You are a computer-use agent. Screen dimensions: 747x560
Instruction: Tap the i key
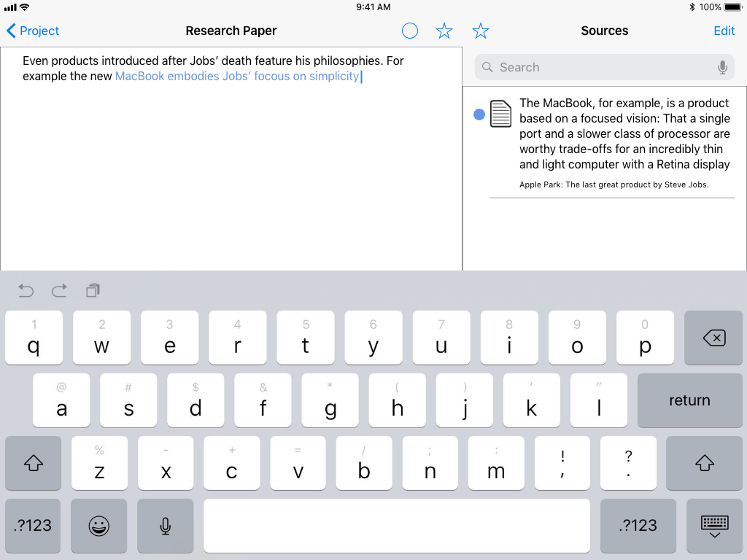point(509,338)
